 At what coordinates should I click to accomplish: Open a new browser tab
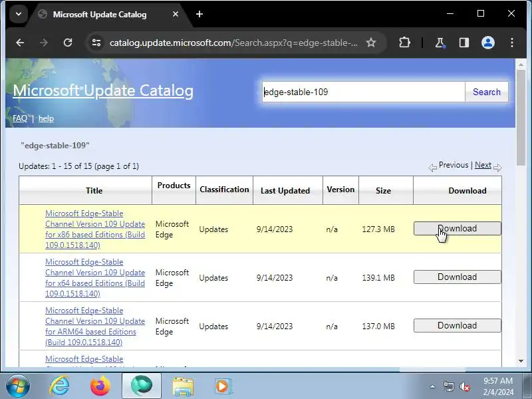point(199,14)
